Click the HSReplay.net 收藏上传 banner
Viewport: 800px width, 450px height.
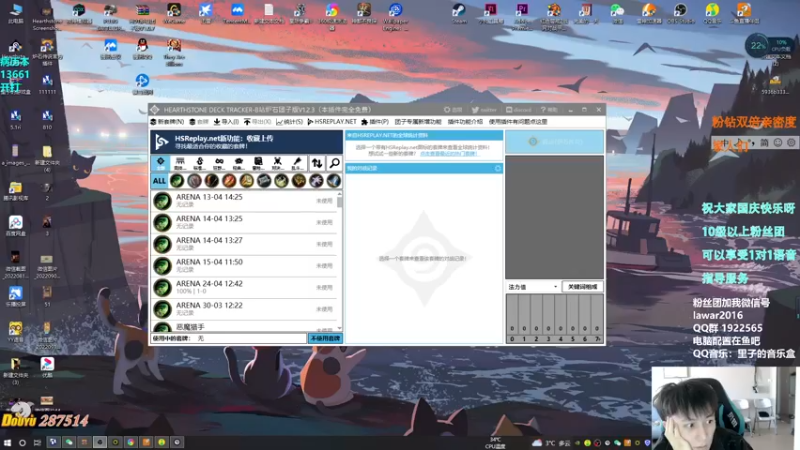click(x=246, y=142)
